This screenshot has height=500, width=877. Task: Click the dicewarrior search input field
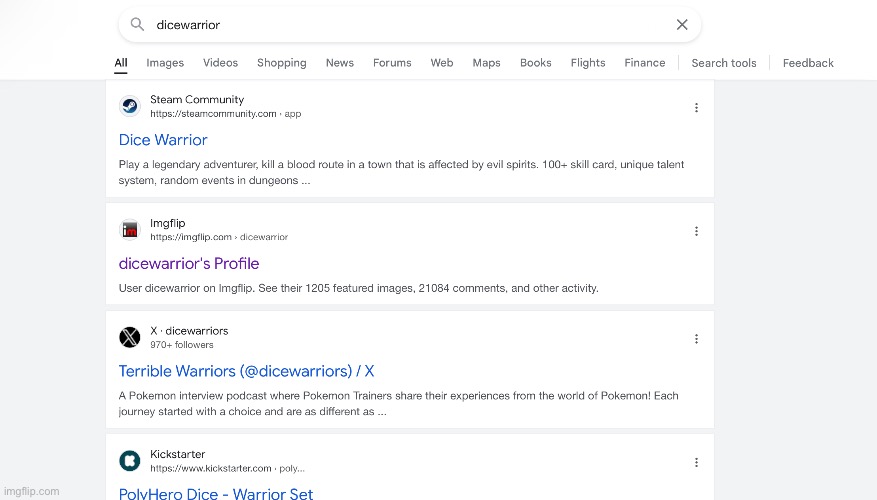(x=409, y=25)
